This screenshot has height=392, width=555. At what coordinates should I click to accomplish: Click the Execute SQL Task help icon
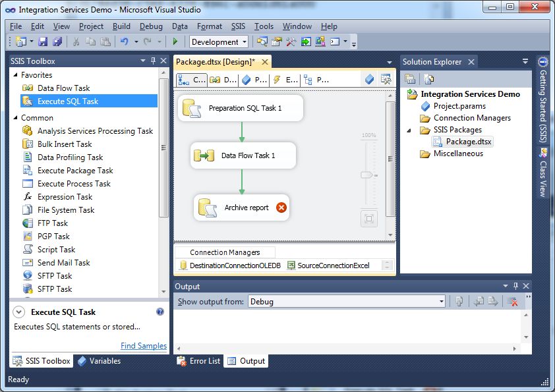160,312
